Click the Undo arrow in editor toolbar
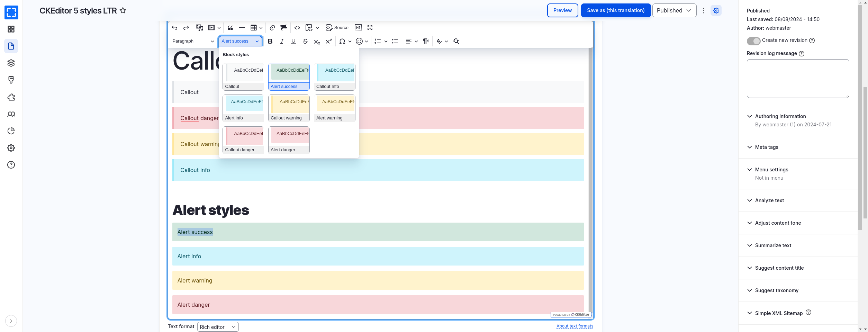The width and height of the screenshot is (868, 332). pos(174,28)
